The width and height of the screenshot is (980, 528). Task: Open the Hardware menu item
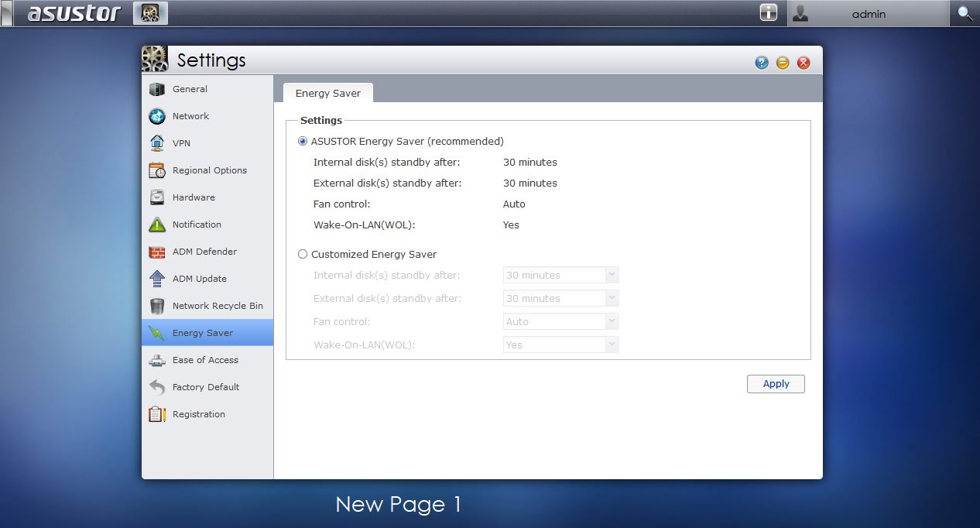[x=207, y=197]
